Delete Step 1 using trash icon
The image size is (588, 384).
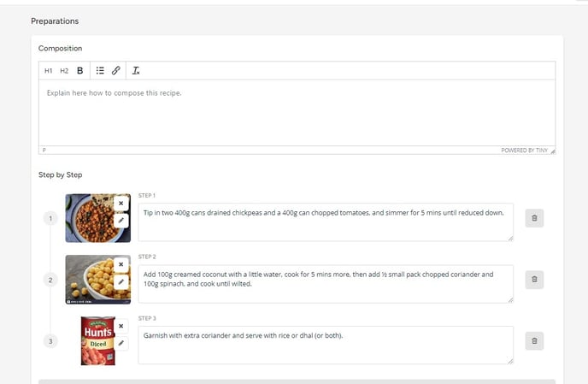(x=534, y=218)
